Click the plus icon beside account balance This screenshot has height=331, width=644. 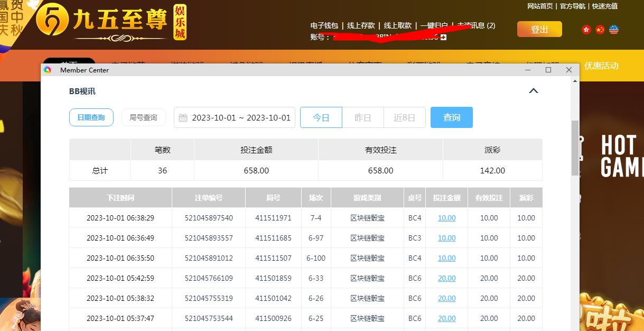[x=443, y=37]
